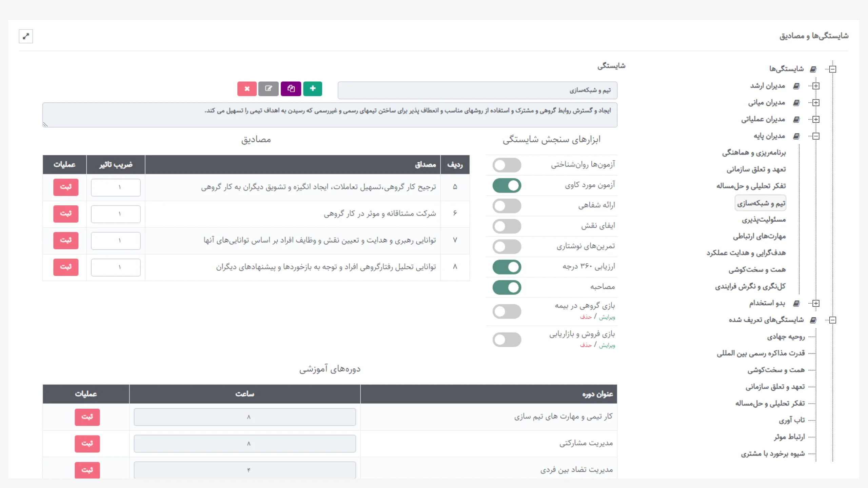The width and height of the screenshot is (868, 488).
Task: Select روحیه جهادی tree item
Action: point(786,337)
